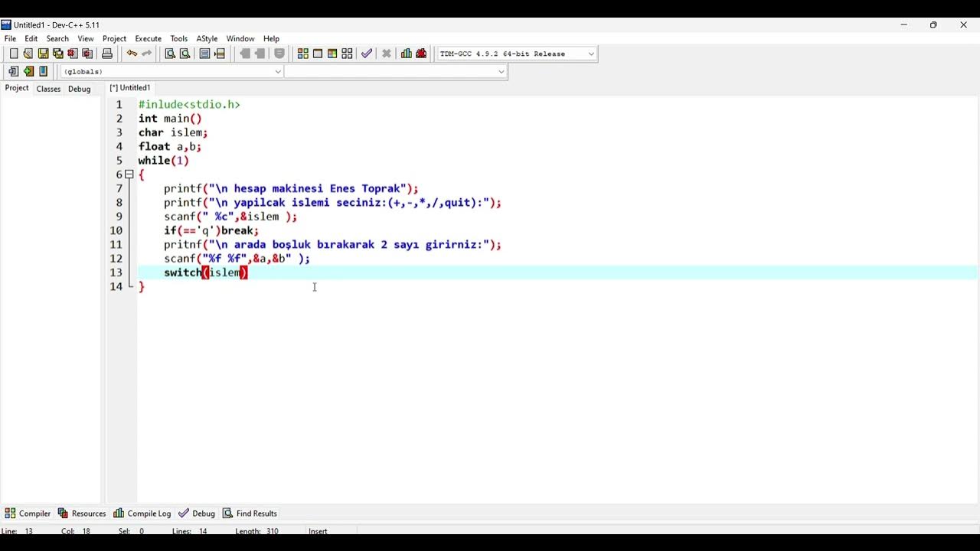Open the Edit menu
The width and height of the screenshot is (980, 551).
coord(31,38)
